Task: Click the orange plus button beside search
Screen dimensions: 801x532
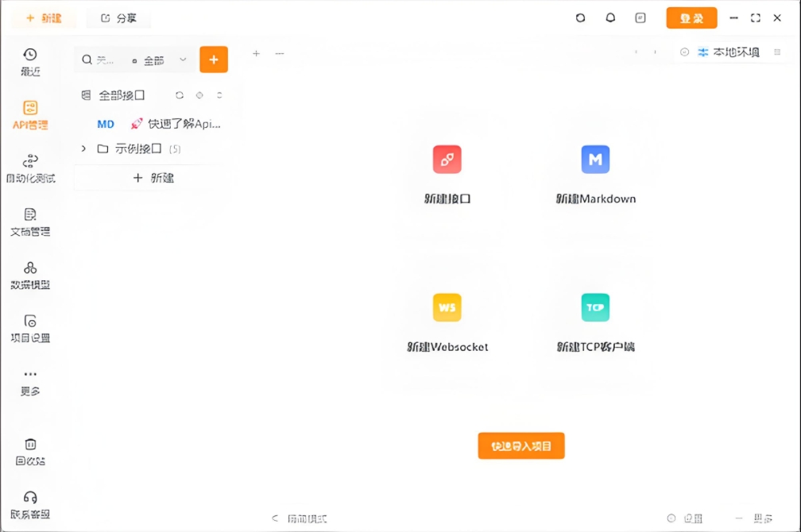Action: coord(214,60)
